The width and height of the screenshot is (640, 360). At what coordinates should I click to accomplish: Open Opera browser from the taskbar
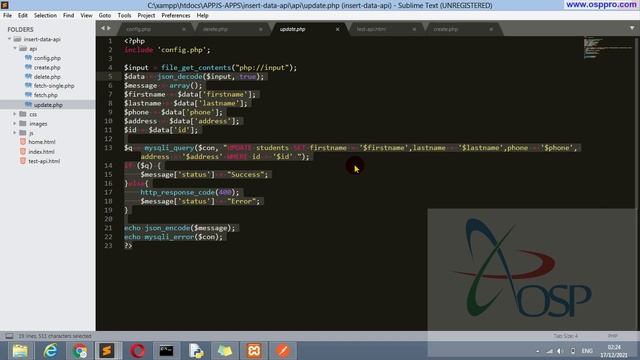click(x=138, y=351)
